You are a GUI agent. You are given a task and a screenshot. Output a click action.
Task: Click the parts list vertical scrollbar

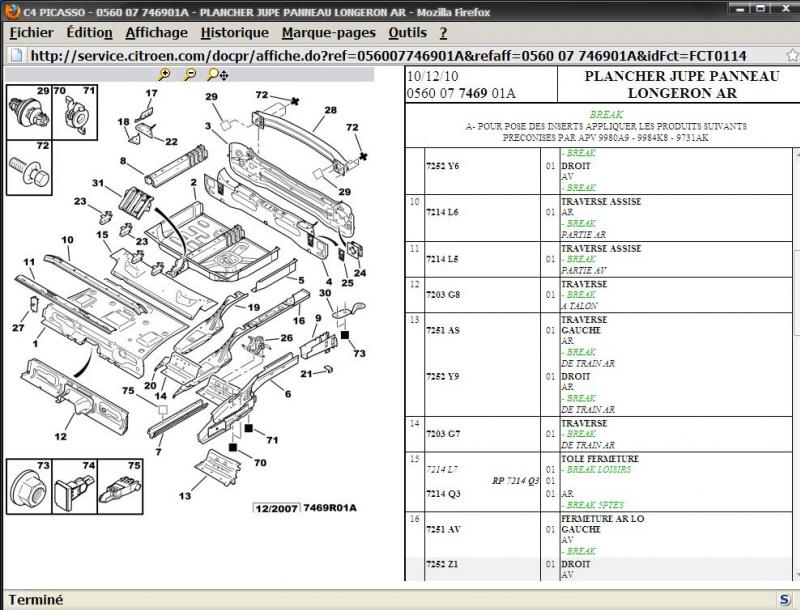tap(796, 364)
